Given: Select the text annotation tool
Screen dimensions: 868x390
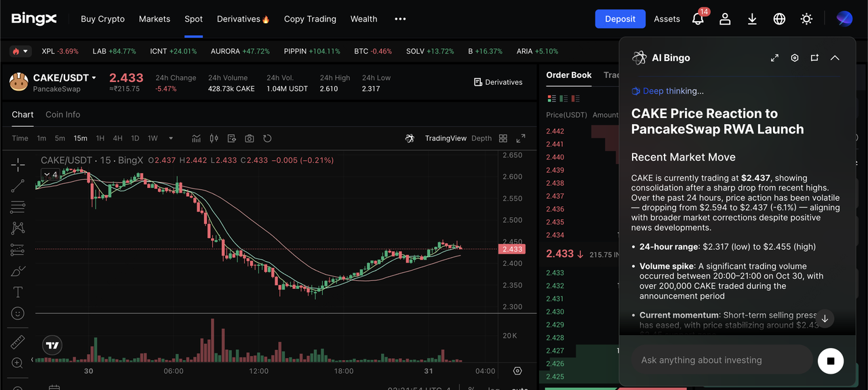Looking at the screenshot, I should pos(18,292).
